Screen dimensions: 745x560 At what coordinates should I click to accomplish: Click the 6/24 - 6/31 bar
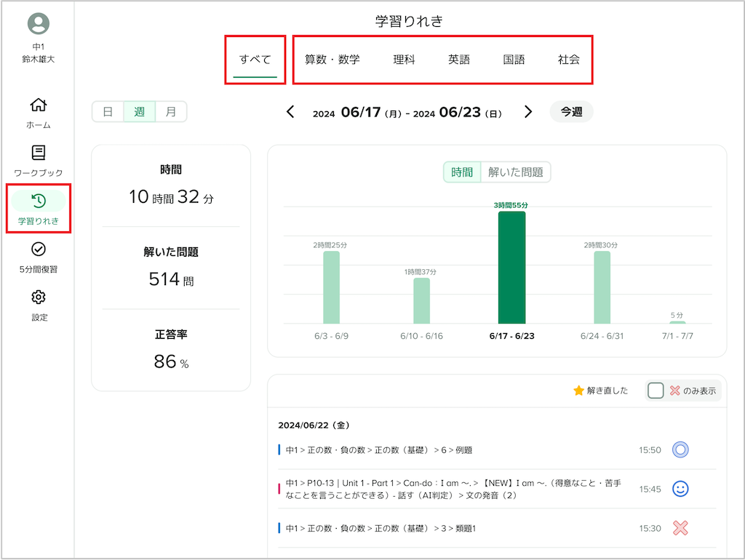(x=602, y=287)
